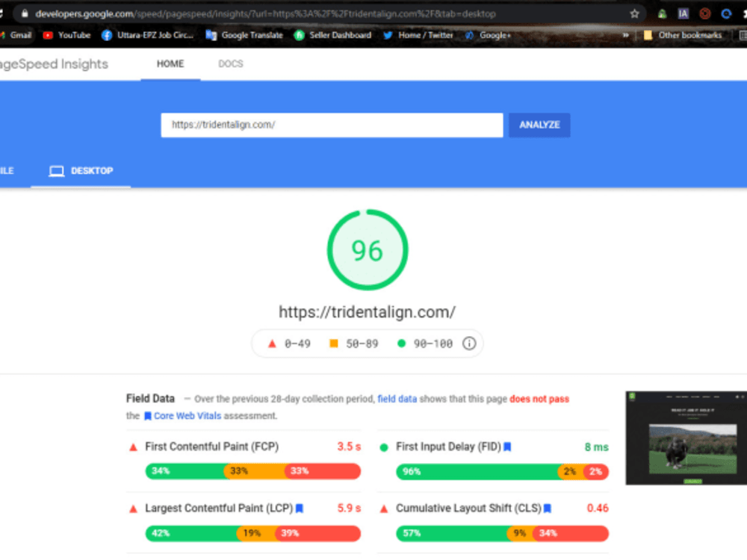Open the YouTube bookmark
The image size is (747, 560).
point(66,35)
